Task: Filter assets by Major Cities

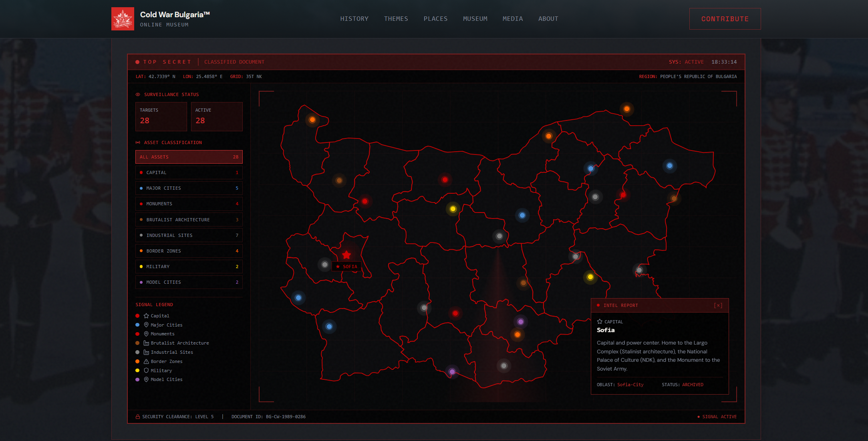Action: 189,188
